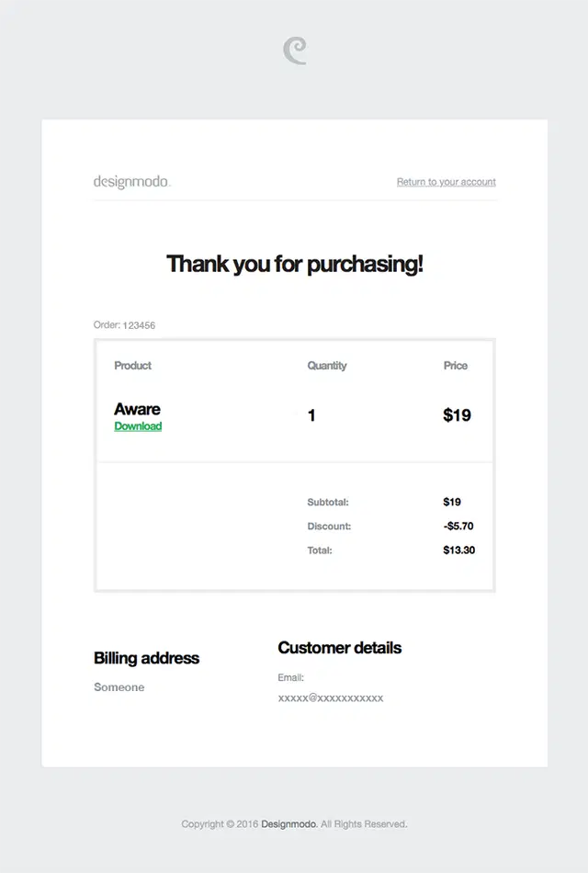Select the Subtotal $19 amount
The image size is (588, 873).
point(452,502)
